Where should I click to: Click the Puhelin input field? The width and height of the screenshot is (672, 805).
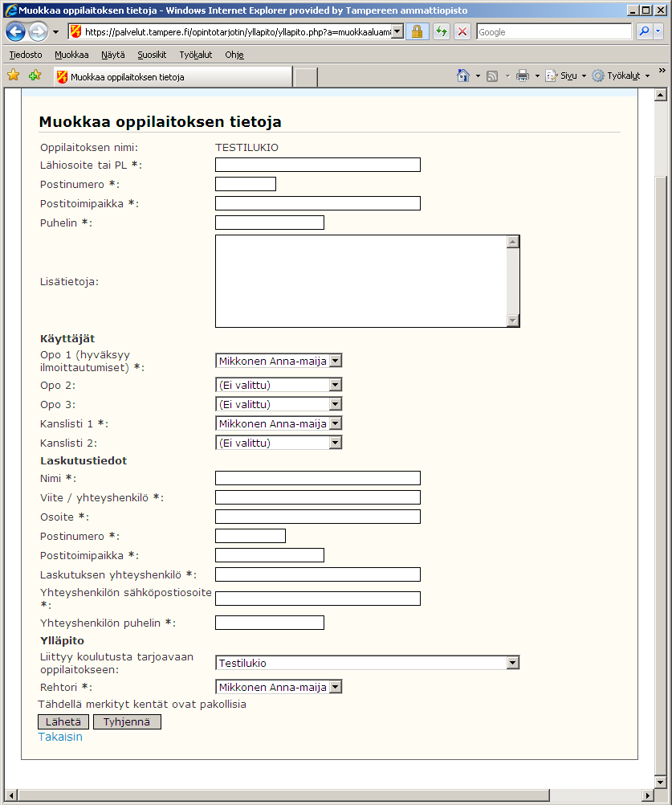pos(269,223)
